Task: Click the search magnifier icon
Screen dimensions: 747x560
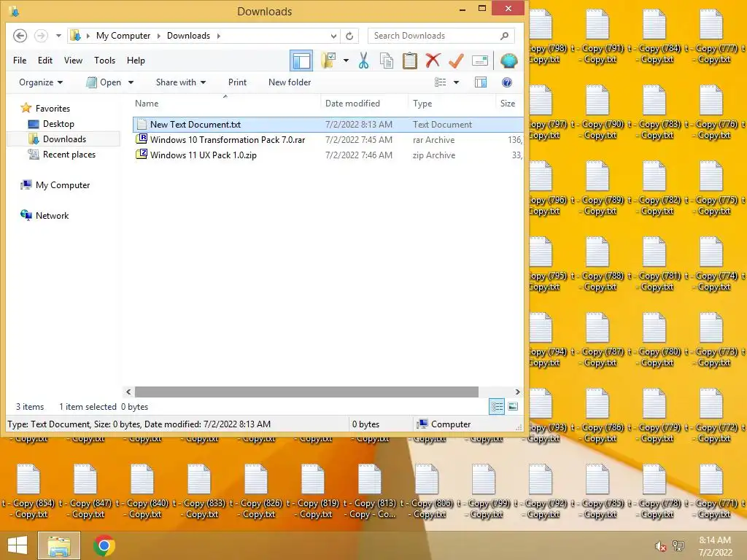Action: click(x=505, y=36)
